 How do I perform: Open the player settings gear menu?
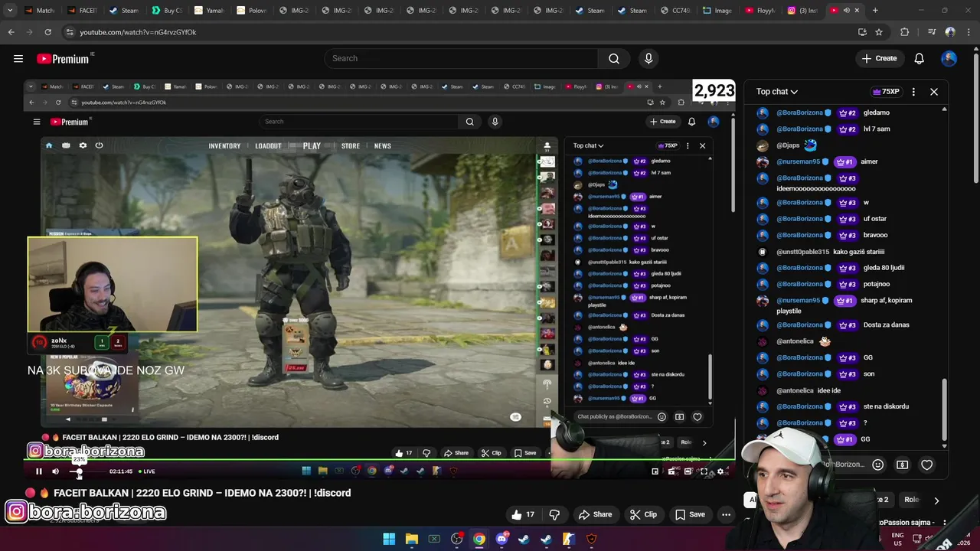tap(720, 471)
